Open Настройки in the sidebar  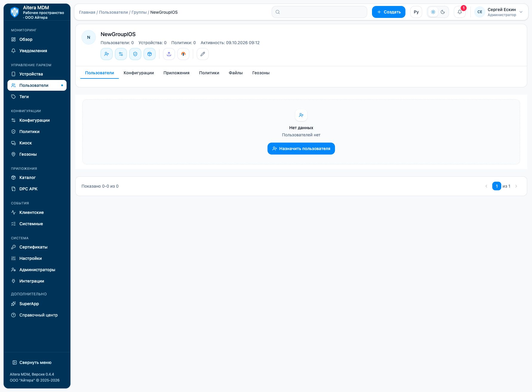tap(37, 258)
